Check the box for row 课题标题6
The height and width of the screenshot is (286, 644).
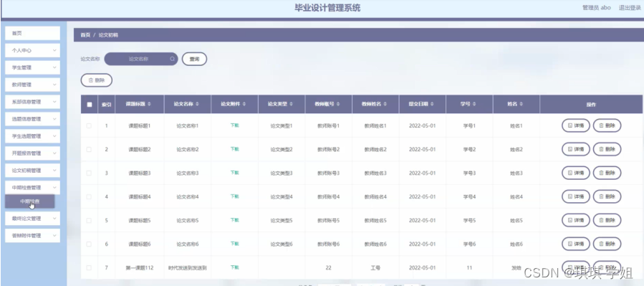click(89, 244)
